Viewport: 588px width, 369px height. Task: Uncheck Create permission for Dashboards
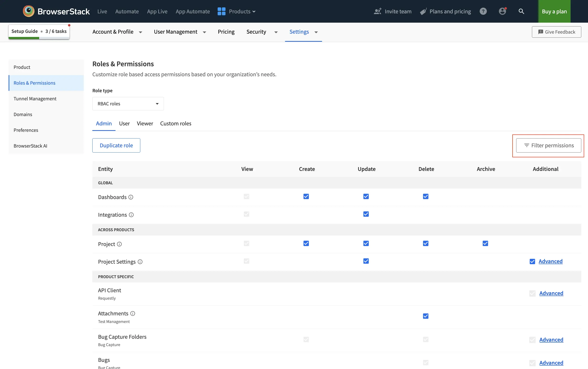(x=306, y=196)
